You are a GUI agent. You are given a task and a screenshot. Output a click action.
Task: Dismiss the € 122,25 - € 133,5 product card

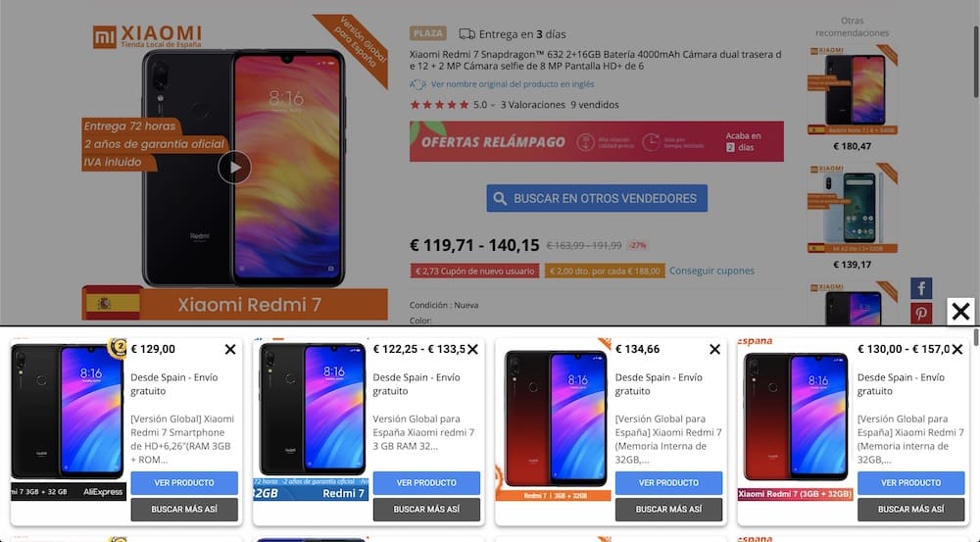[472, 350]
